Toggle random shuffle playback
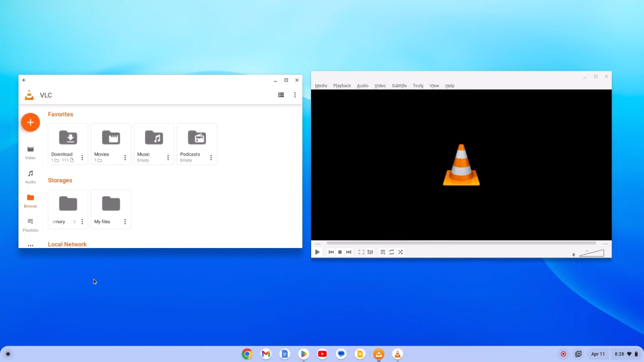Screen dimensions: 644x362 click(401, 252)
